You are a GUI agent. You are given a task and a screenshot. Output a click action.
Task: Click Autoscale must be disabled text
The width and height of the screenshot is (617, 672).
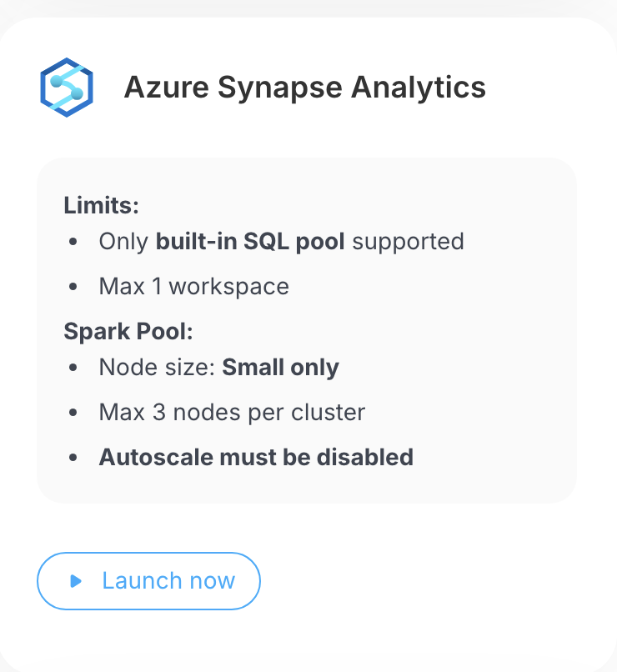pos(256,457)
